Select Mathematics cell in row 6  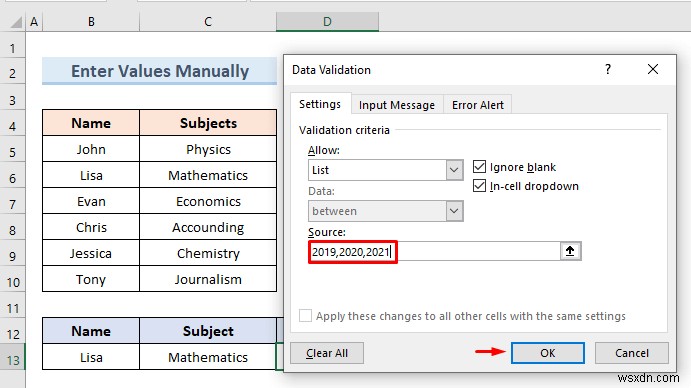click(x=208, y=175)
